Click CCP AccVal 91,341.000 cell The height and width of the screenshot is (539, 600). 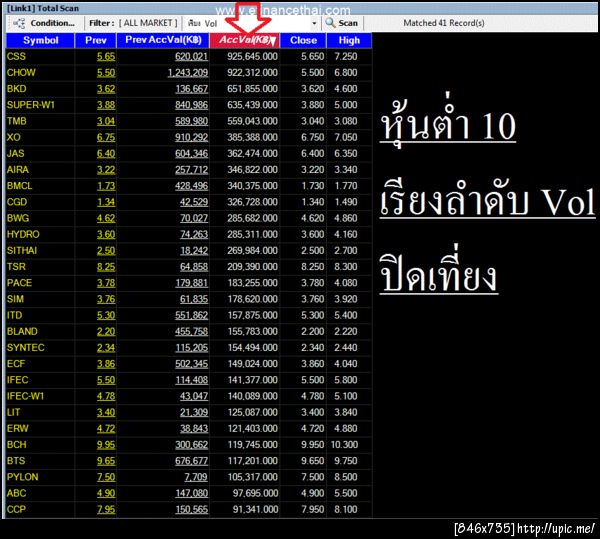point(256,510)
